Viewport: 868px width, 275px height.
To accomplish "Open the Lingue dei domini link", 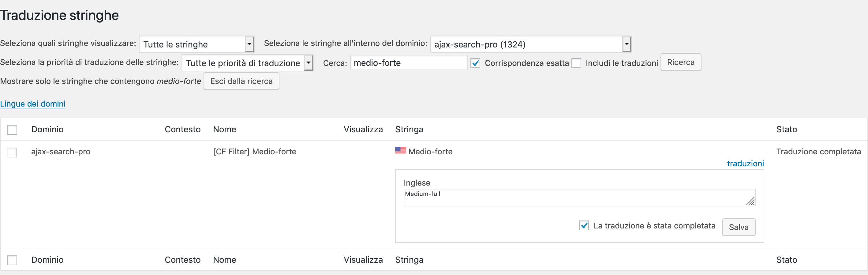I will 33,104.
